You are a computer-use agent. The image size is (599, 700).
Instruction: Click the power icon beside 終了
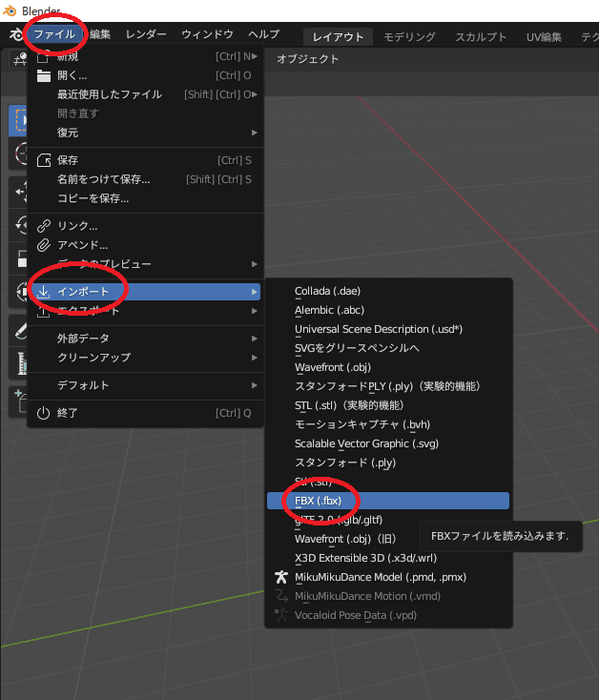click(x=43, y=413)
